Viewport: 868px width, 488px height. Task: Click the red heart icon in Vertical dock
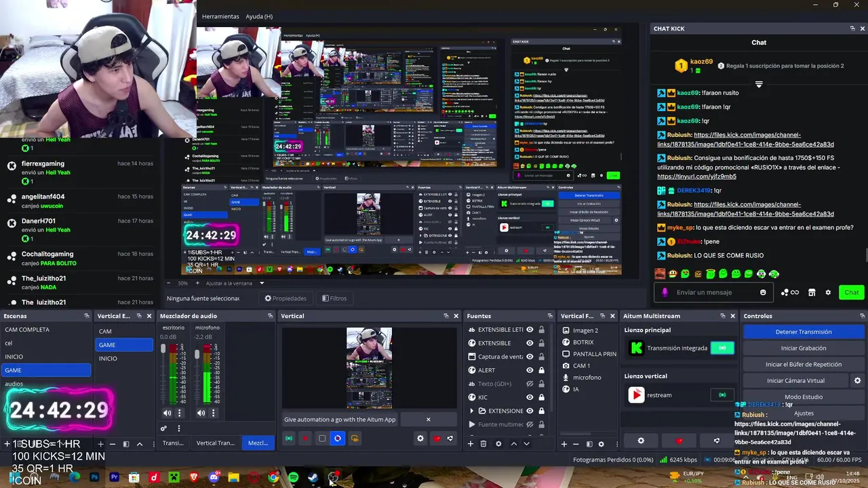point(437,439)
